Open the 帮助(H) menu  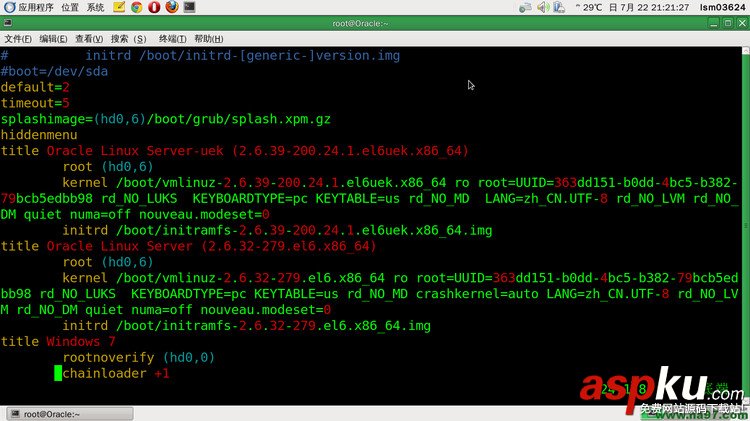[x=209, y=39]
